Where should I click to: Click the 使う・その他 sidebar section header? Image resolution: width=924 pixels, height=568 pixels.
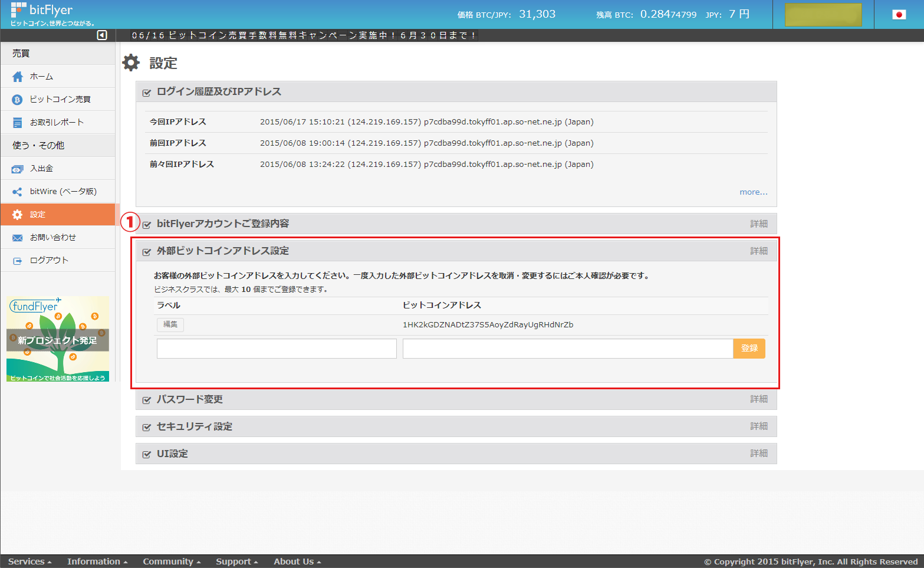pos(58,146)
